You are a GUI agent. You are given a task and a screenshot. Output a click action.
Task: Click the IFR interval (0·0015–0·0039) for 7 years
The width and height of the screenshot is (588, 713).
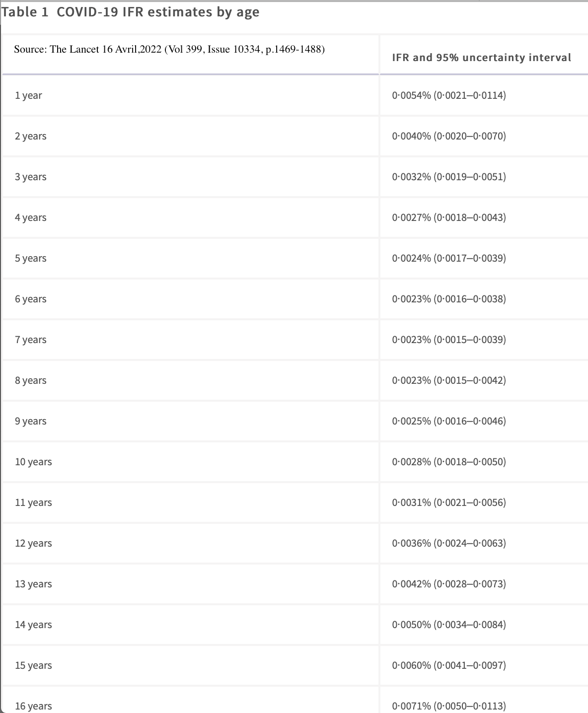470,340
